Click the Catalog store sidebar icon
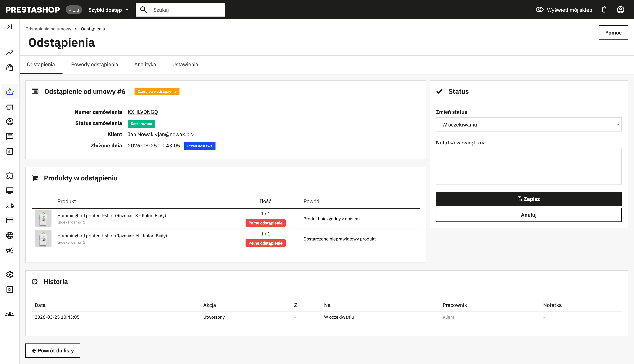The height and width of the screenshot is (364, 634). coord(10,107)
